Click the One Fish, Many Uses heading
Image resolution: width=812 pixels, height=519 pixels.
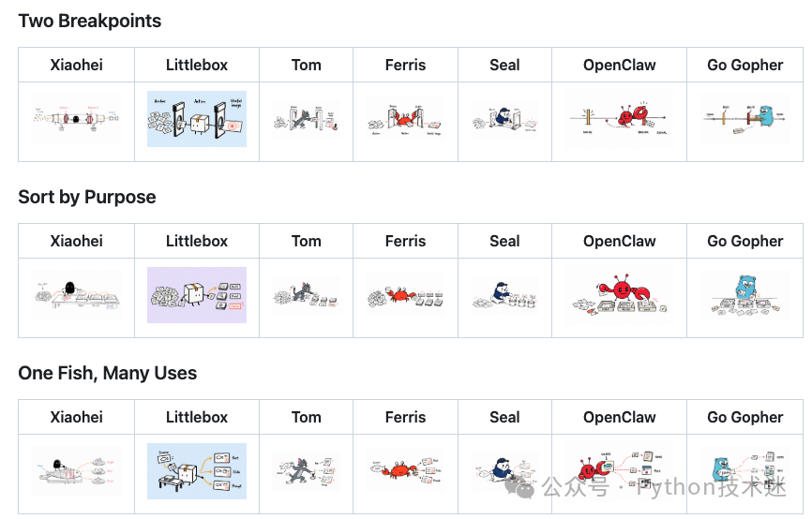pyautogui.click(x=108, y=373)
